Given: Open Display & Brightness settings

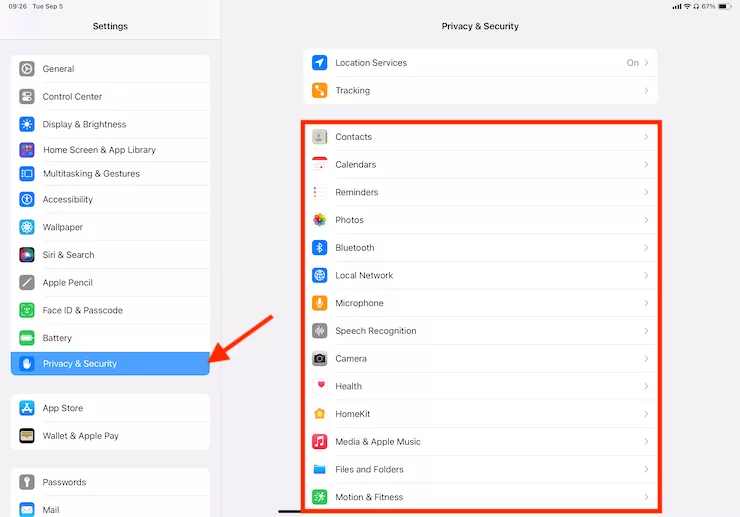Looking at the screenshot, I should click(x=110, y=124).
